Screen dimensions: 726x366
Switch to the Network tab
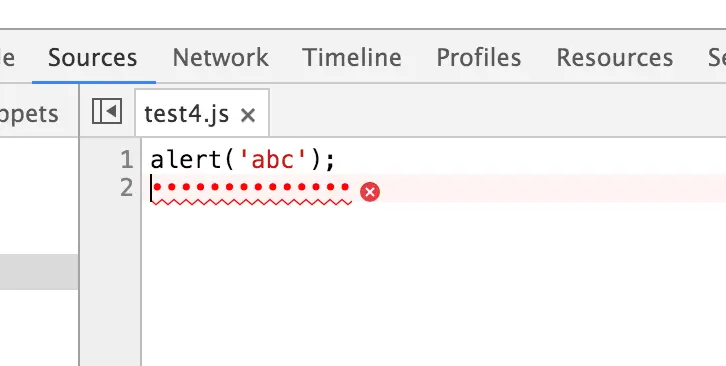point(220,57)
